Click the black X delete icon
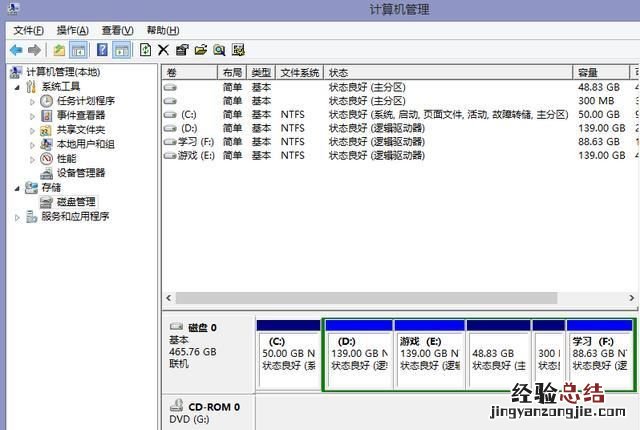 pos(163,50)
